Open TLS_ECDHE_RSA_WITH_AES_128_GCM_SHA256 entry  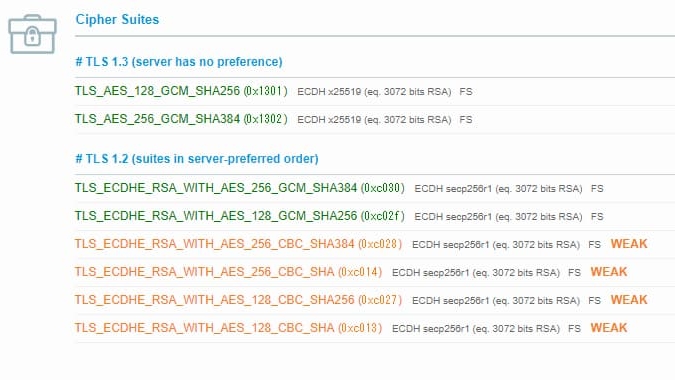click(239, 216)
